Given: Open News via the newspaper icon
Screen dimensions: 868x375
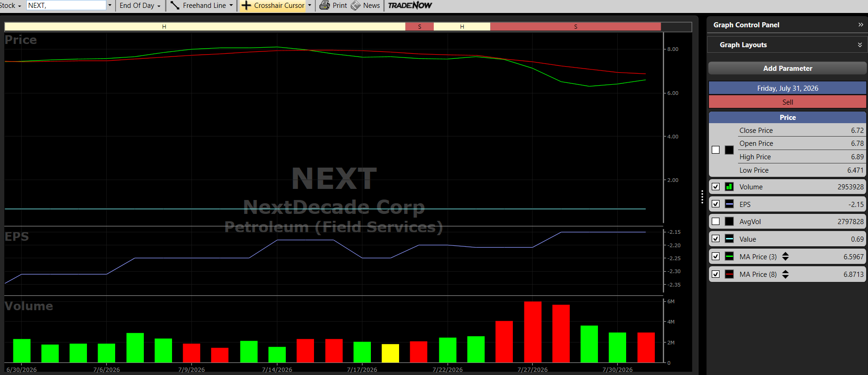Looking at the screenshot, I should 356,6.
